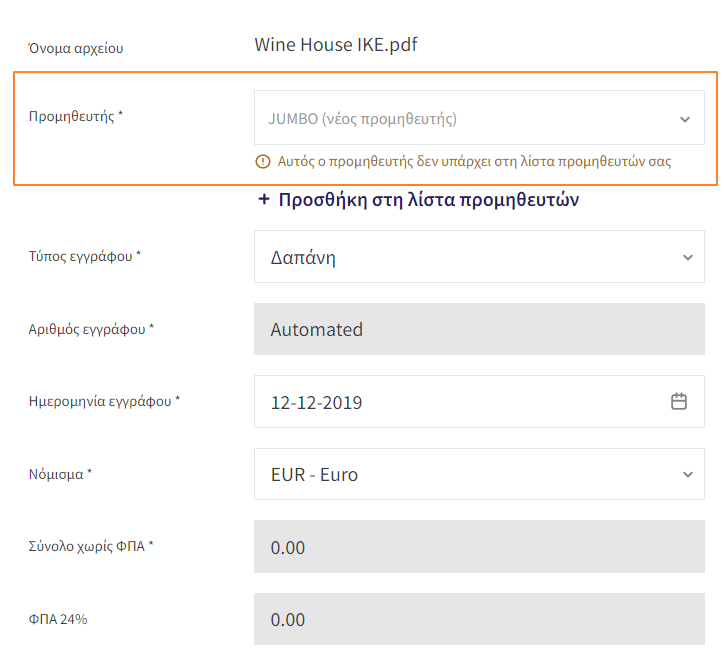Screen dimensions: 724x660
Task: Click the Προσθήκη στη λίστα προμηθευτών link
Action: pyautogui.click(x=418, y=200)
